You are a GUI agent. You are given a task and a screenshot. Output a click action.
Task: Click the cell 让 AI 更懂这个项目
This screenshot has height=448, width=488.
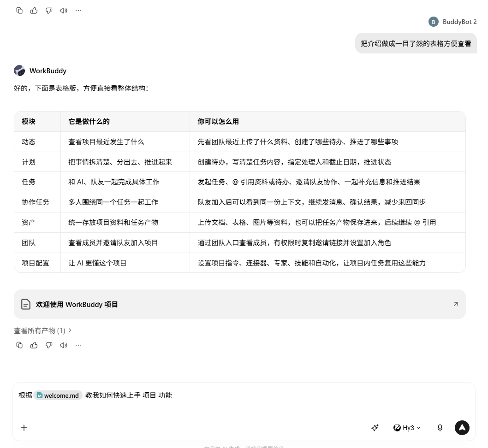125,263
